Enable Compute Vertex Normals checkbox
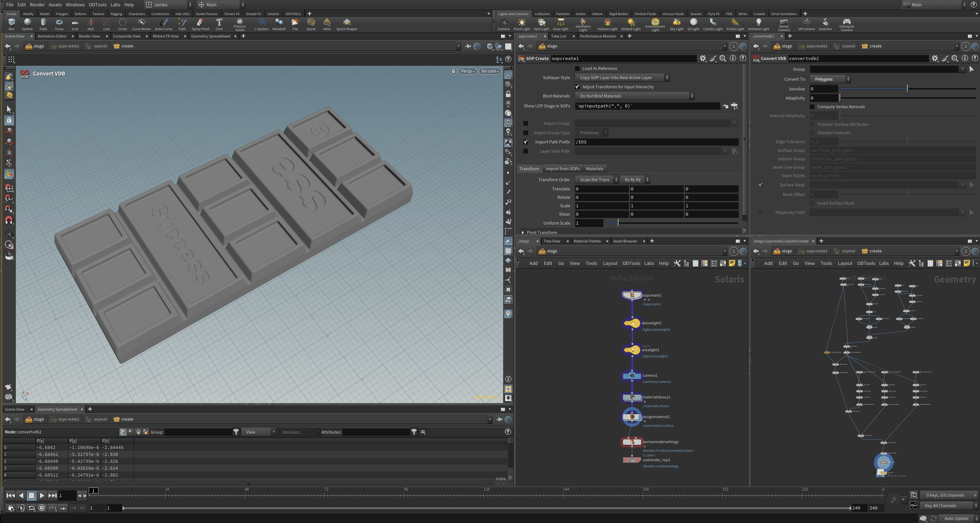 pos(812,107)
